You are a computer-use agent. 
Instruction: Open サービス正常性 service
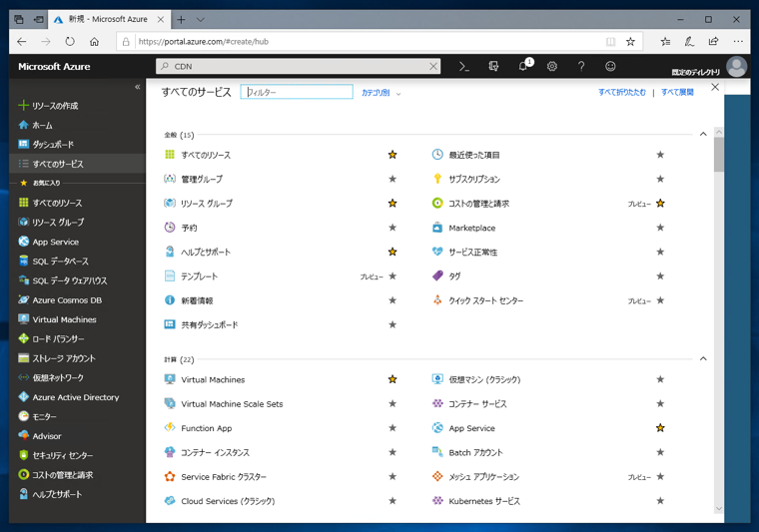pyautogui.click(x=473, y=252)
